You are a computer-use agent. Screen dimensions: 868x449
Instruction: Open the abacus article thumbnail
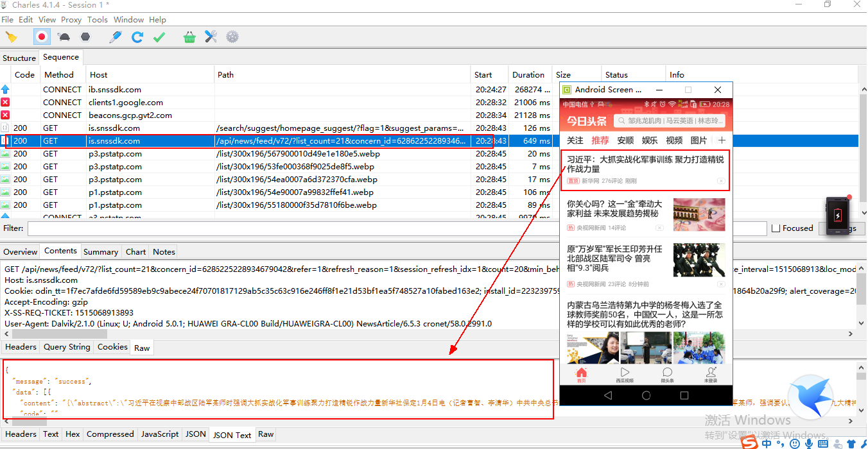pos(699,214)
